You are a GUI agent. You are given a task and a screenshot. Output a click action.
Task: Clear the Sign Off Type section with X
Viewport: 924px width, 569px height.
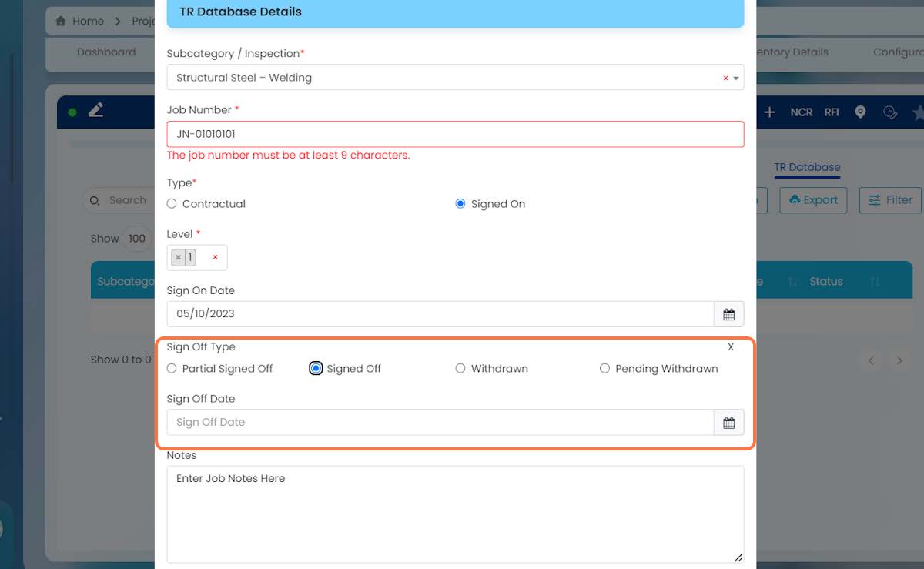[x=731, y=347]
